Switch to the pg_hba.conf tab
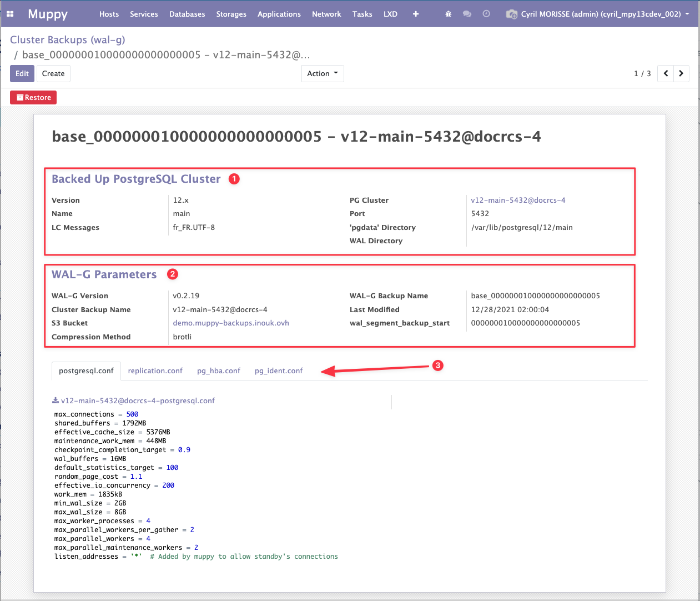 pos(219,370)
